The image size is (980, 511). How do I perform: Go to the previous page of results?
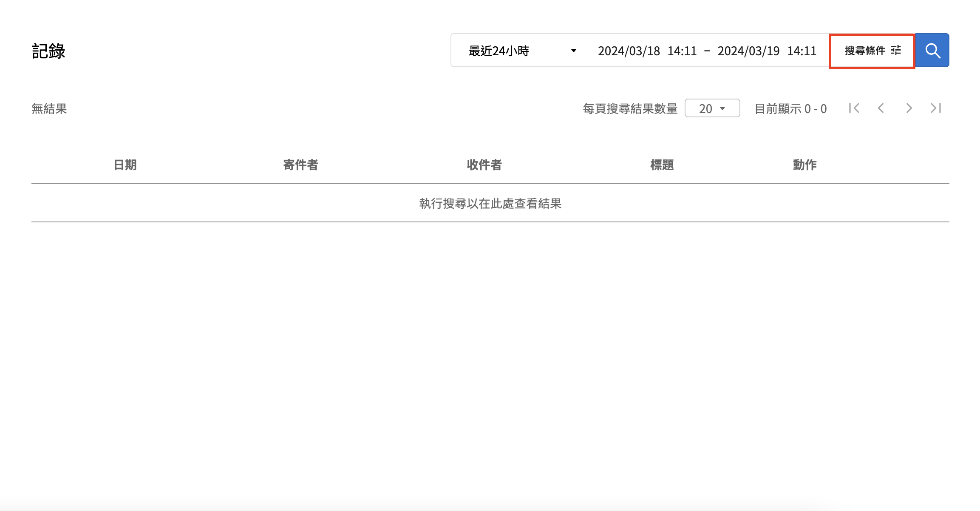point(881,108)
